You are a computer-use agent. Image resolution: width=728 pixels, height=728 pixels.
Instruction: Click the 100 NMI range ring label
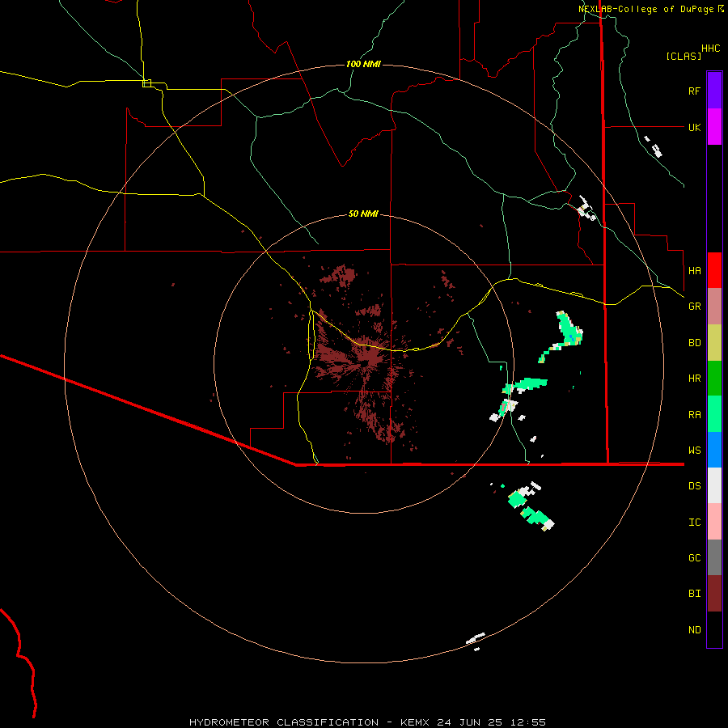[x=363, y=64]
